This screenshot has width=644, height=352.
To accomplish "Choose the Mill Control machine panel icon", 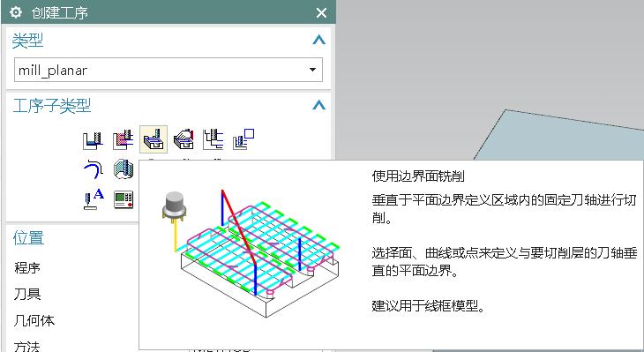I will click(x=124, y=199).
